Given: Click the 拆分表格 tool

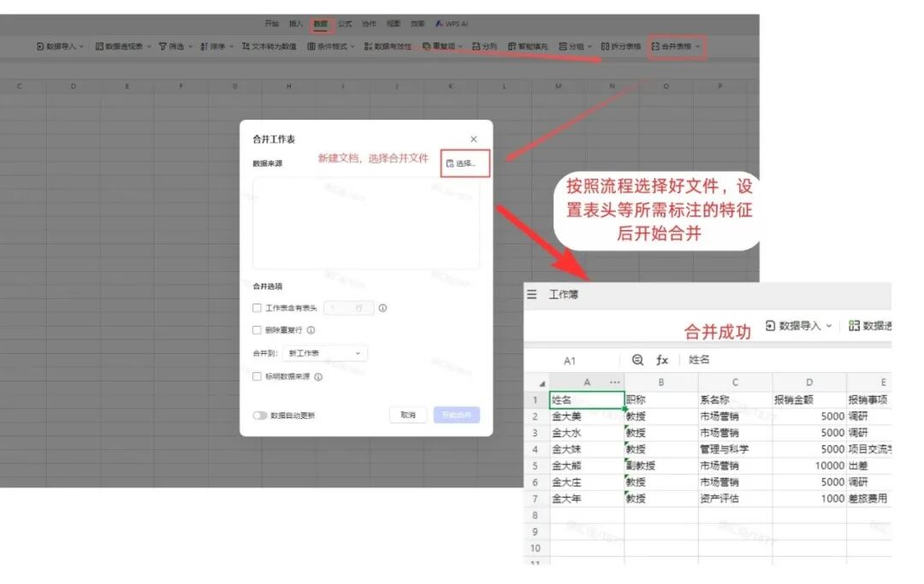Looking at the screenshot, I should [620, 46].
